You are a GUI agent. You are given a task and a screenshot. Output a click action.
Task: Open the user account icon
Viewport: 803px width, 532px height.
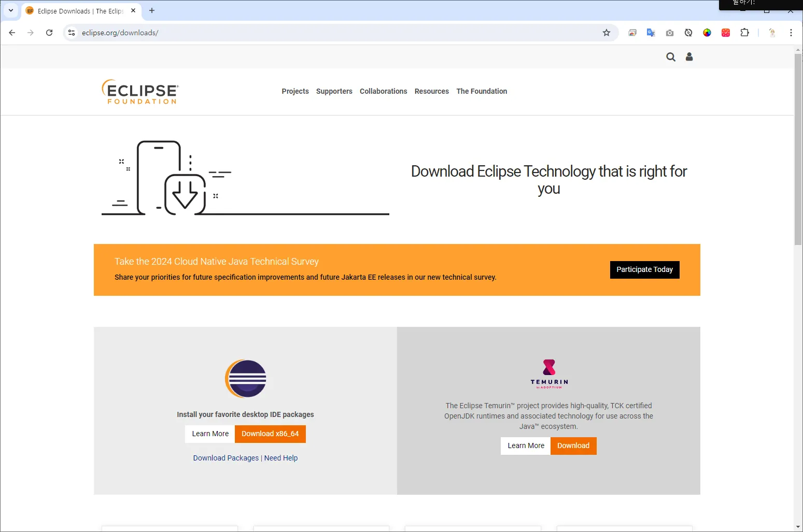(x=689, y=57)
